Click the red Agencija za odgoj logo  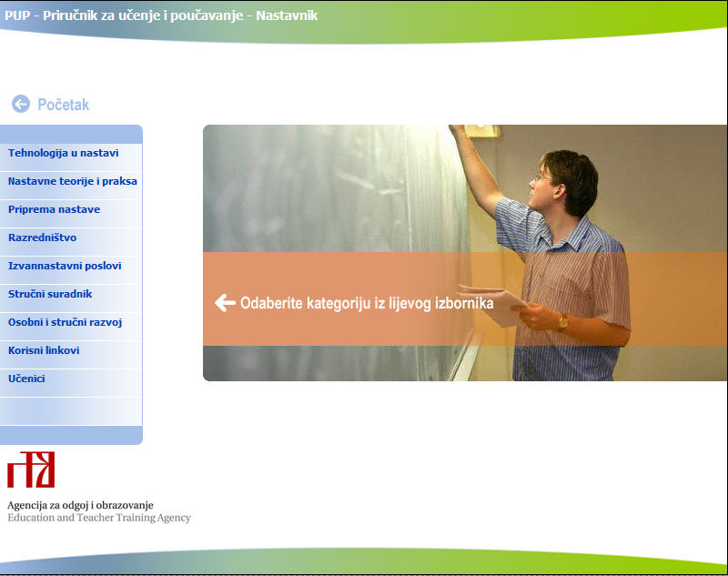31,470
